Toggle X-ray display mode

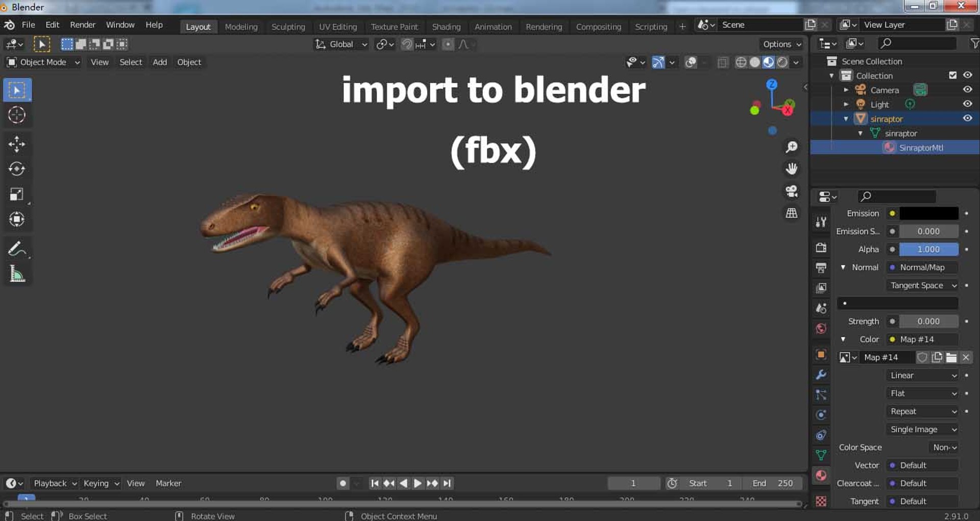(723, 62)
